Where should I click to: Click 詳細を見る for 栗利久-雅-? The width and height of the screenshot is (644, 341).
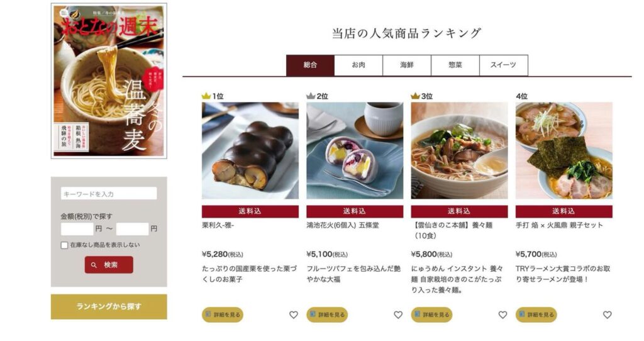click(223, 315)
